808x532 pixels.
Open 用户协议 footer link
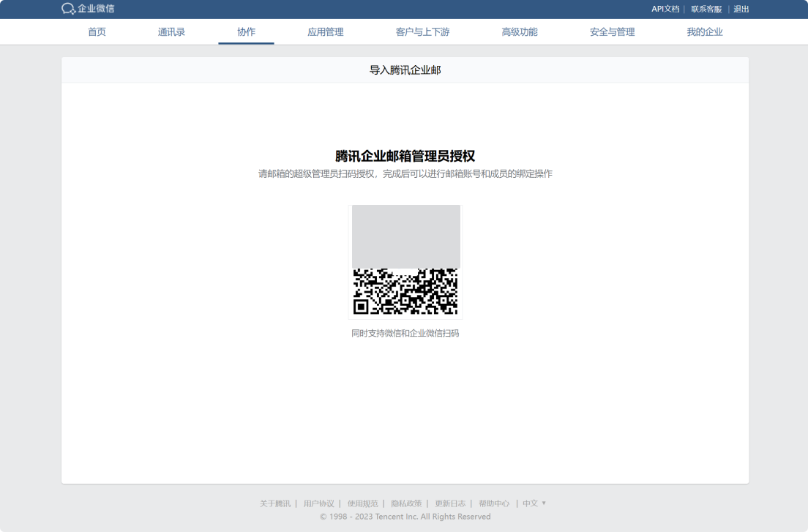point(319,503)
